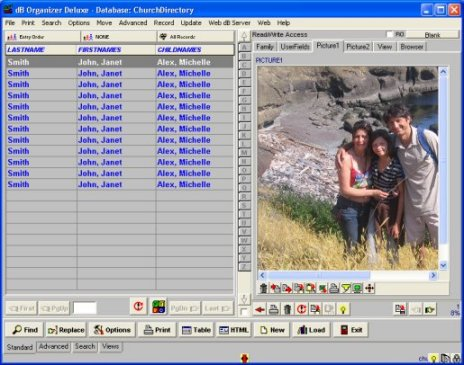464x365 pixels.
Task: Click the Blank button at top right
Action: [x=432, y=35]
